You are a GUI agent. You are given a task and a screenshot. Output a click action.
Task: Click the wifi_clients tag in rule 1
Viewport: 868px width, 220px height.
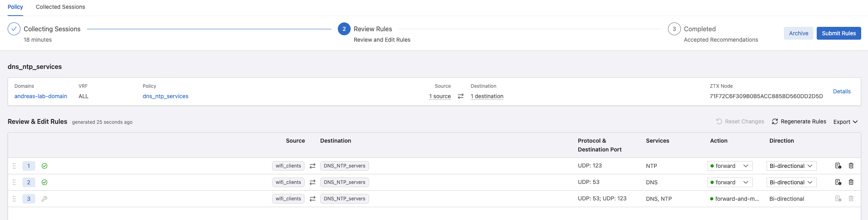pos(288,166)
